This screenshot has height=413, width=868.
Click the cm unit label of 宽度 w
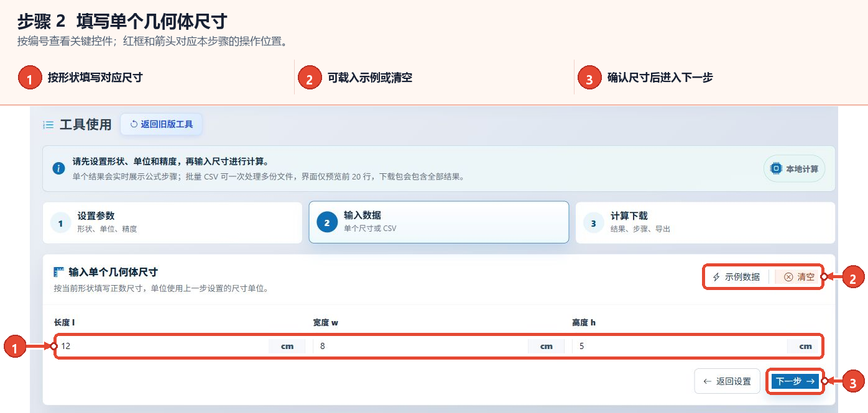pos(547,346)
